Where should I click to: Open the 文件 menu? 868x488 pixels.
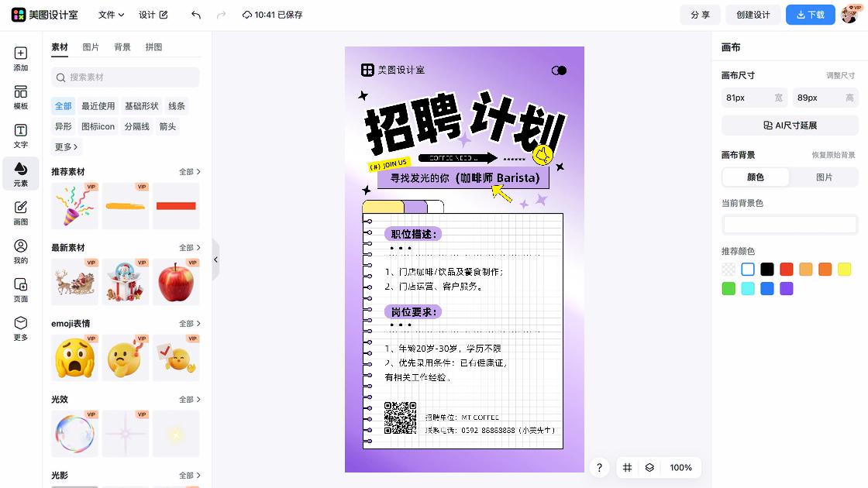pos(110,14)
